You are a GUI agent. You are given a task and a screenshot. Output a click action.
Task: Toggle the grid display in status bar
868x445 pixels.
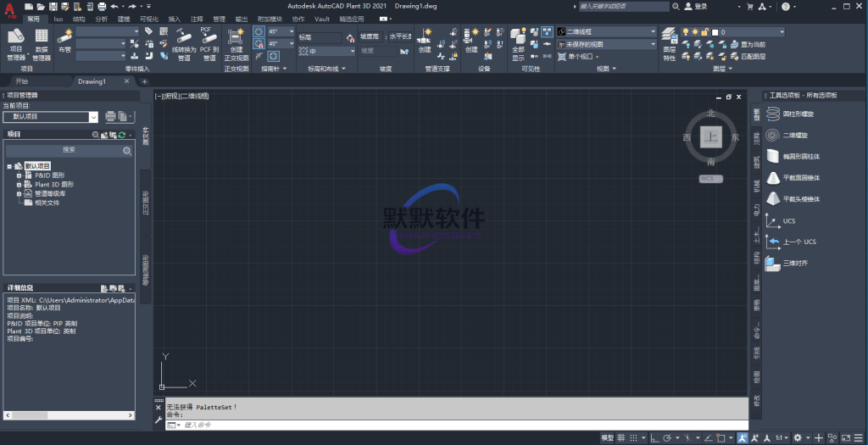622,437
